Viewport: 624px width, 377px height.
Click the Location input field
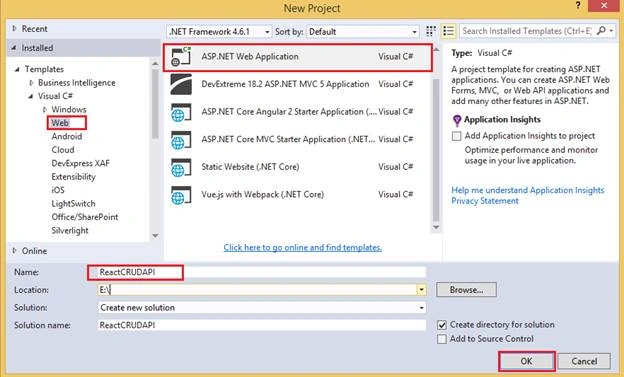click(x=257, y=290)
